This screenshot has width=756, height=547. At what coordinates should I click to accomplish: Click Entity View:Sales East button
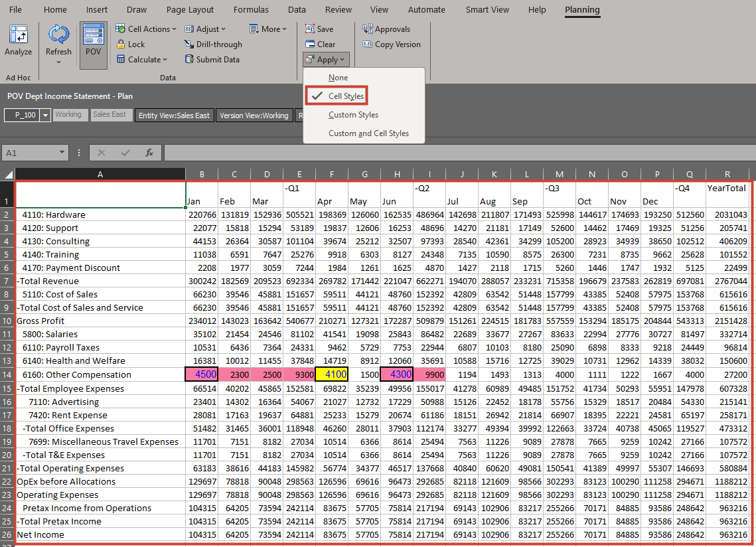point(174,116)
